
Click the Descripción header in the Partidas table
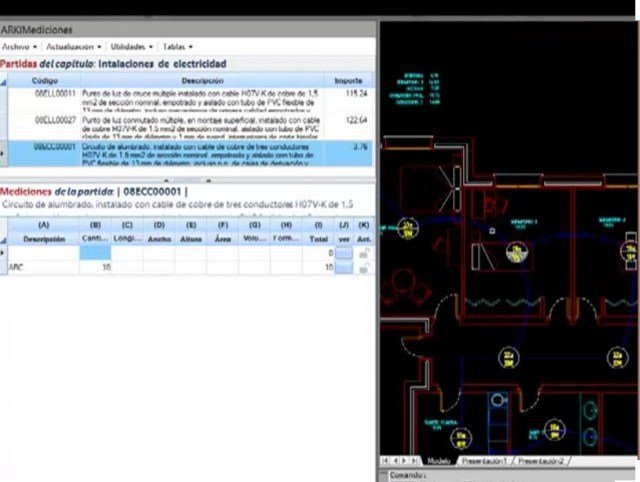point(202,81)
